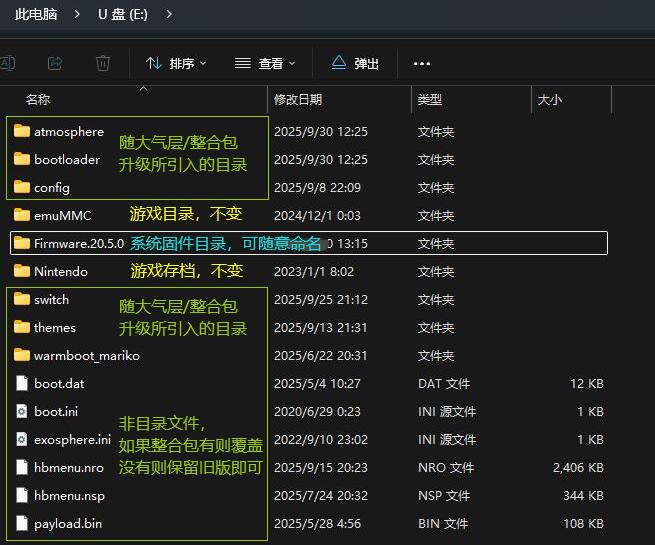The image size is (655, 545).
Task: Click the Delete trash can icon
Action: coord(103,63)
